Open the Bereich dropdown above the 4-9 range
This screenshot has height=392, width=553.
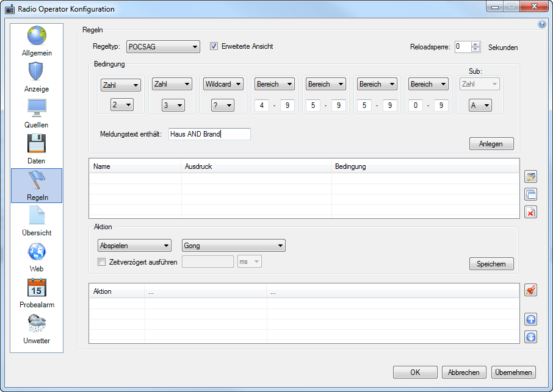[x=275, y=84]
